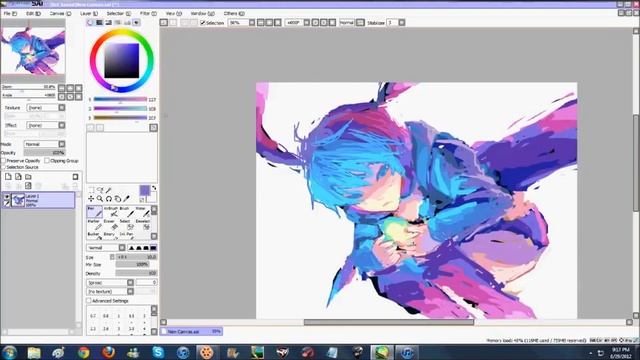This screenshot has height=360, width=640.
Task: Open the Layer menu
Action: pos(89,13)
